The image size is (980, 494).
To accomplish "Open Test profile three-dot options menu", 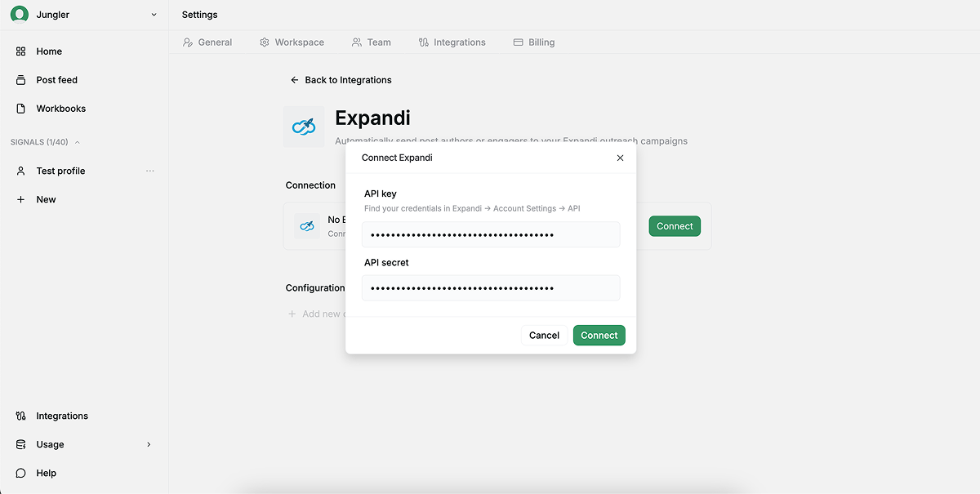I will [x=149, y=171].
